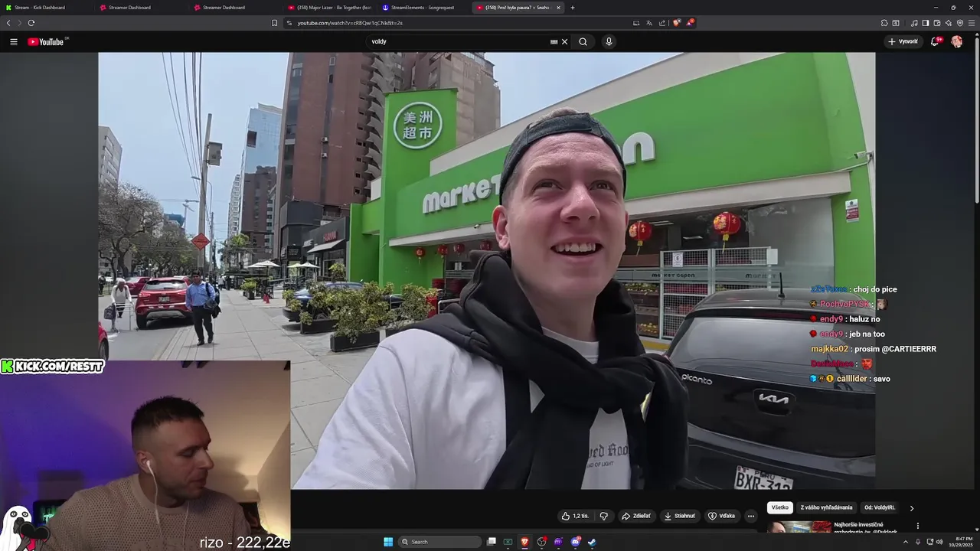Switch to Stream - Kick Dashboard tab

(x=46, y=8)
